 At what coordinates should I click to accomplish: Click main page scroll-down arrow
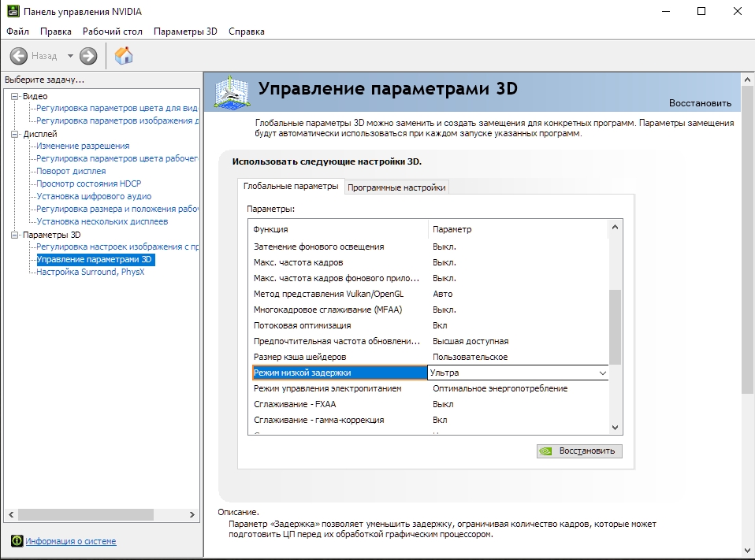(748, 551)
